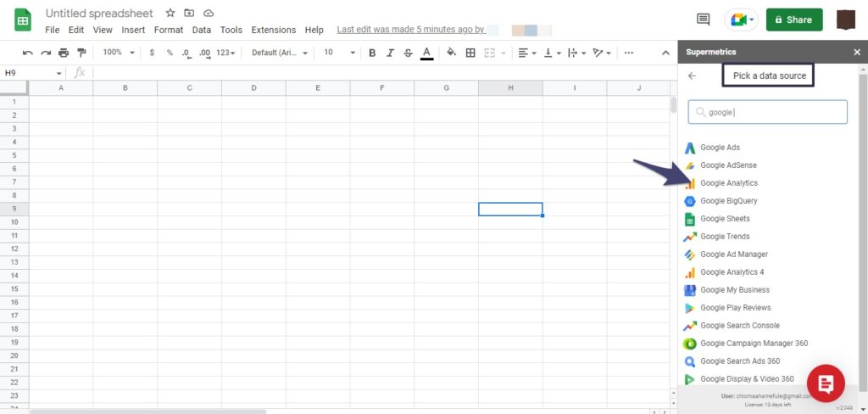Toggle italic formatting

pyautogui.click(x=390, y=53)
